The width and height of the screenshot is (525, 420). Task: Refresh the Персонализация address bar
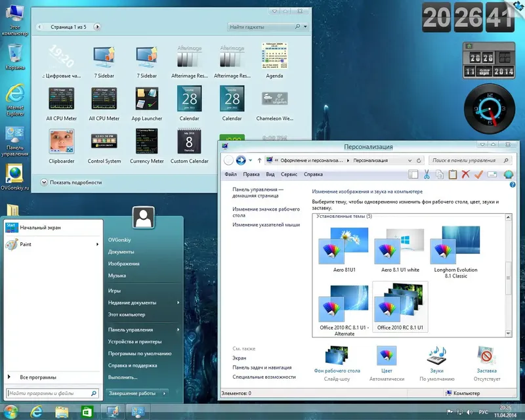click(419, 160)
